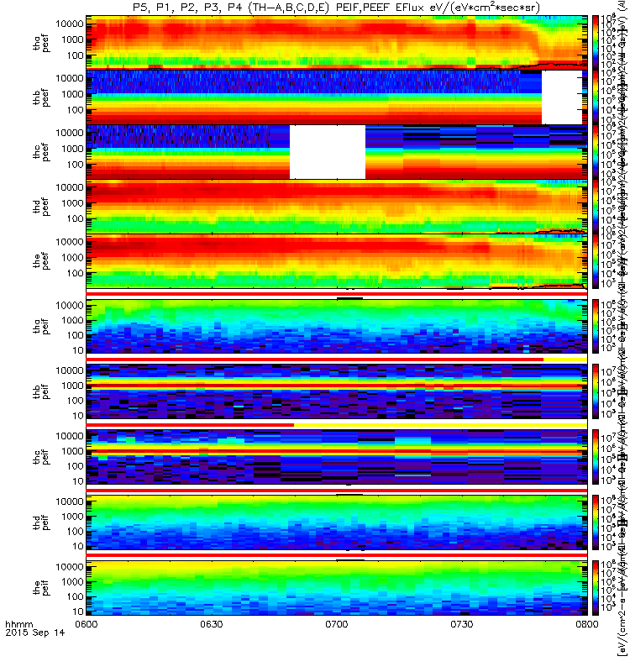Screen dimensions: 630x672
Task: Click the color bar beside thc peef panel
Action: 596,152
